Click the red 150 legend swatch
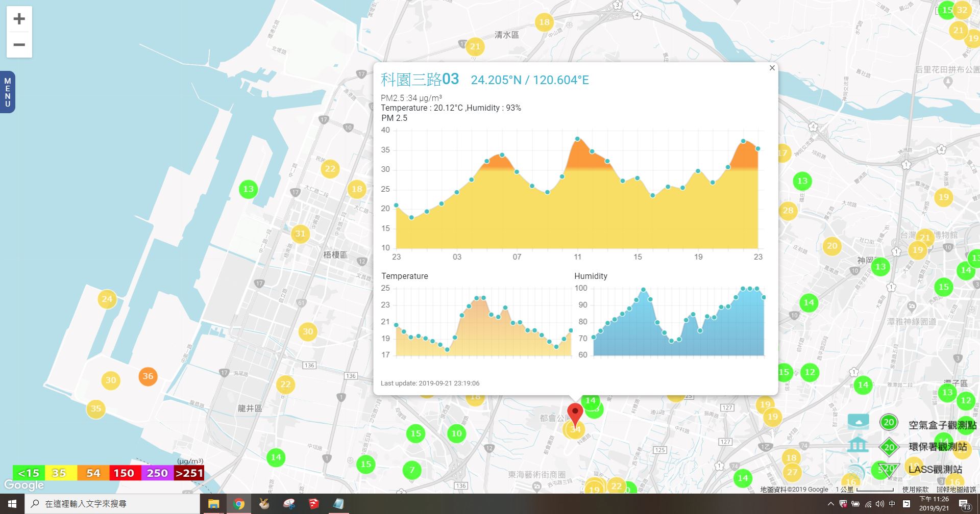Image resolution: width=980 pixels, height=514 pixels. pyautogui.click(x=125, y=473)
